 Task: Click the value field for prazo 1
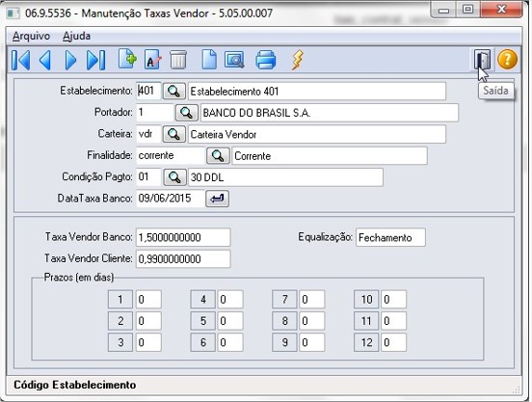coord(148,299)
